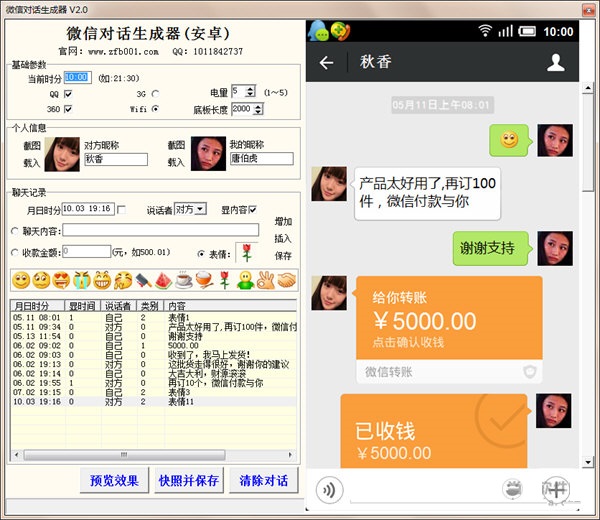Click the 预览效果 button
Image resolution: width=600 pixels, height=520 pixels.
114,480
